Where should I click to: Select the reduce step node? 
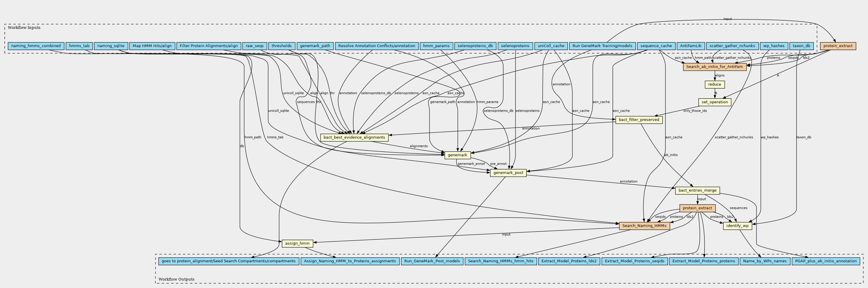714,85
